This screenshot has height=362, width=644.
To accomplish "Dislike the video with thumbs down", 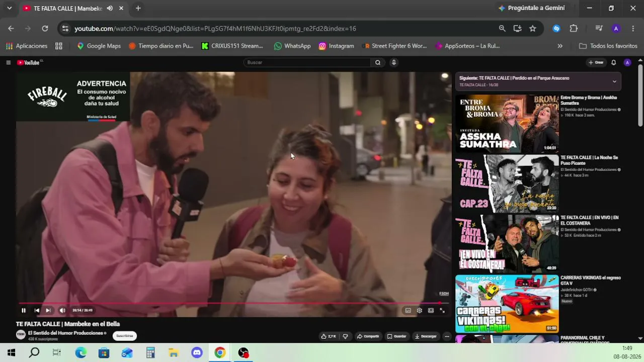I will point(345,336).
